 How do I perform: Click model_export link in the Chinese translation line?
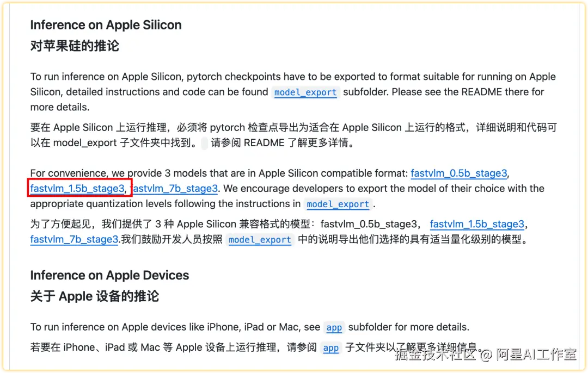point(260,240)
